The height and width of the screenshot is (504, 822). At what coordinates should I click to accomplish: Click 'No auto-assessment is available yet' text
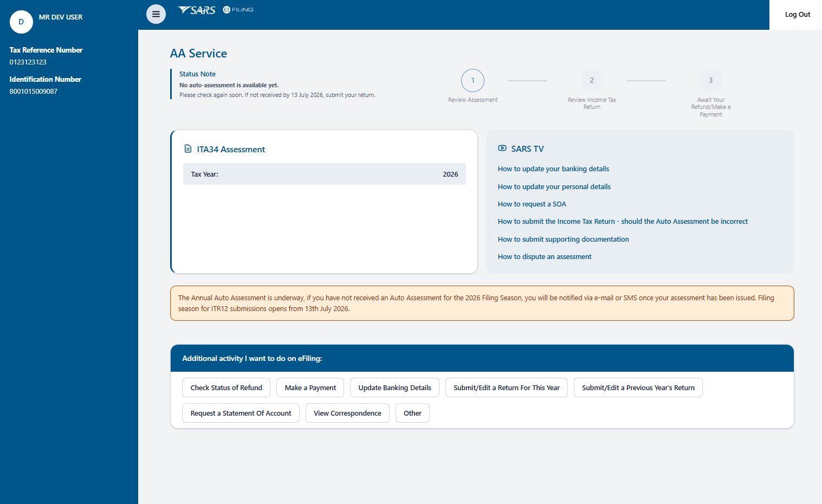tap(229, 85)
